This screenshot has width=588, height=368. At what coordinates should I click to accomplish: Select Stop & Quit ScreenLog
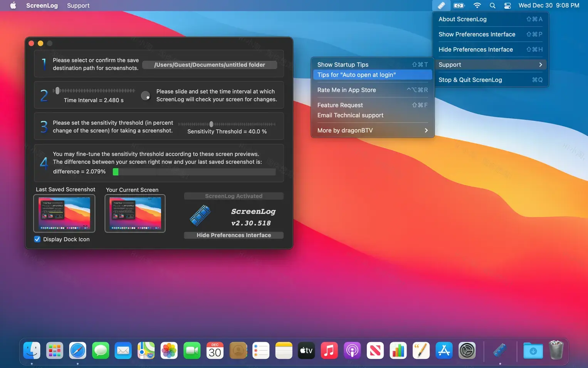[470, 80]
